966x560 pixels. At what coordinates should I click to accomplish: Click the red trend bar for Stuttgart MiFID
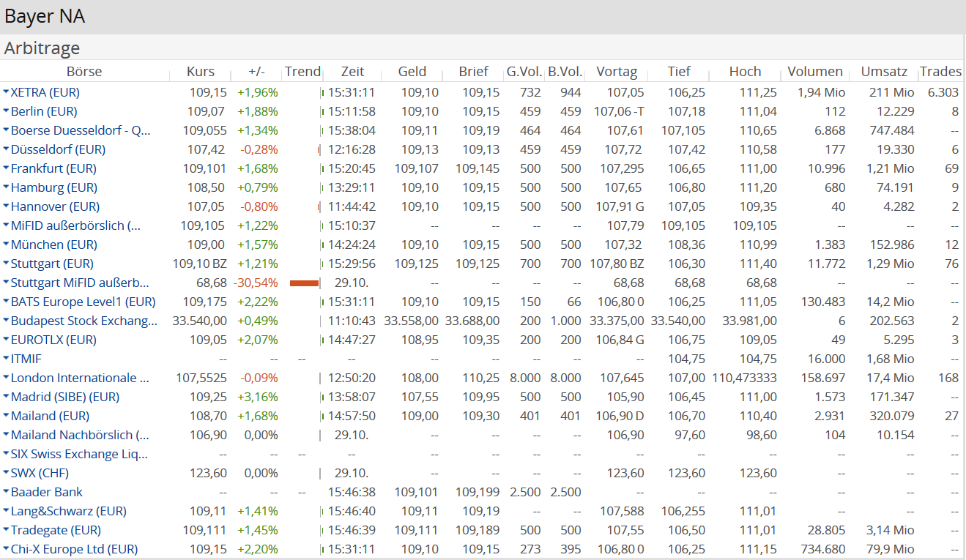pos(304,283)
